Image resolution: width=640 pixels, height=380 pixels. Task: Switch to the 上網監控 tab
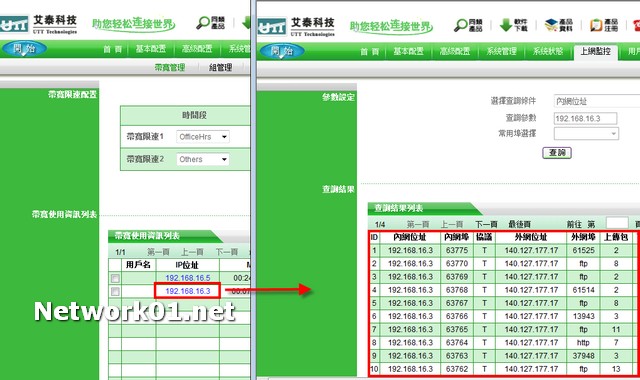click(x=596, y=51)
